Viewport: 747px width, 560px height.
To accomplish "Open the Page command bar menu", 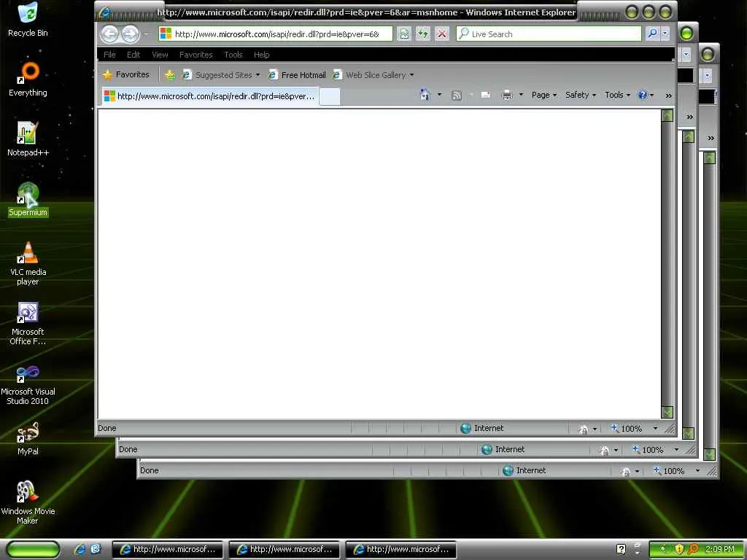I will point(544,95).
